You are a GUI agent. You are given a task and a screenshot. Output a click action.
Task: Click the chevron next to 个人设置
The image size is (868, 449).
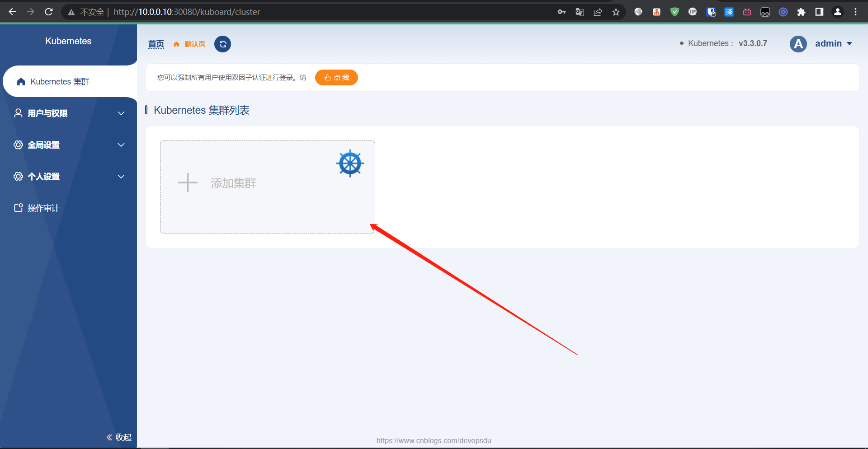[121, 176]
